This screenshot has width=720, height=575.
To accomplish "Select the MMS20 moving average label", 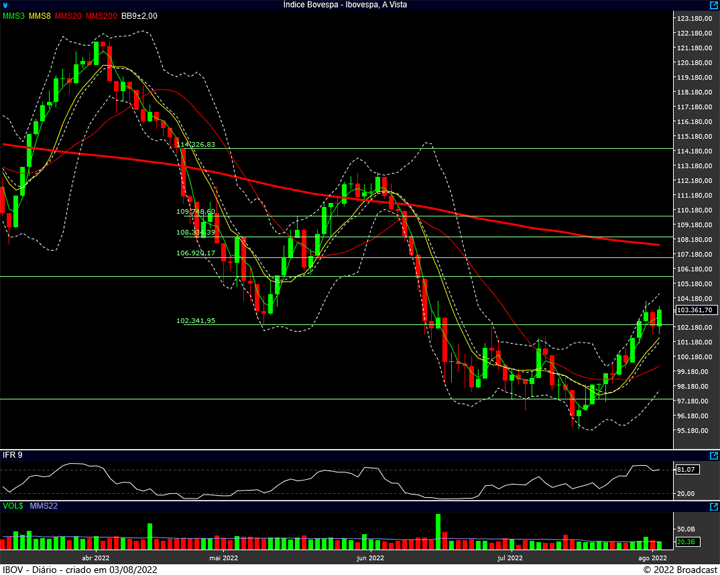I will tap(68, 16).
